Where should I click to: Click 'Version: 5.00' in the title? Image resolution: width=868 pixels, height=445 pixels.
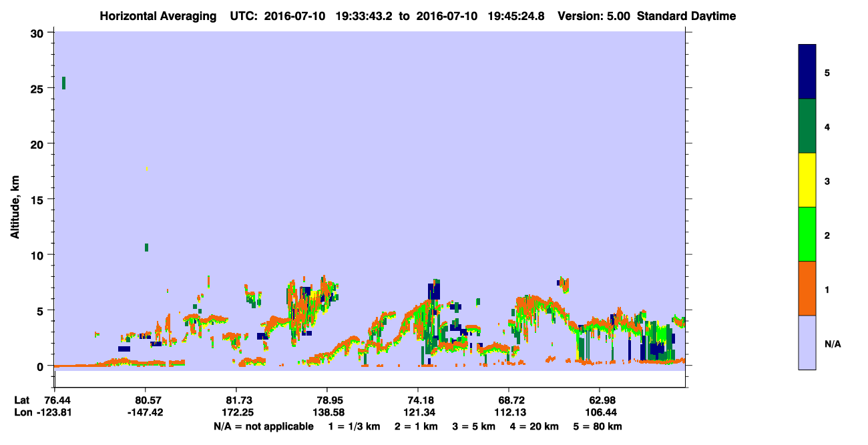(594, 15)
